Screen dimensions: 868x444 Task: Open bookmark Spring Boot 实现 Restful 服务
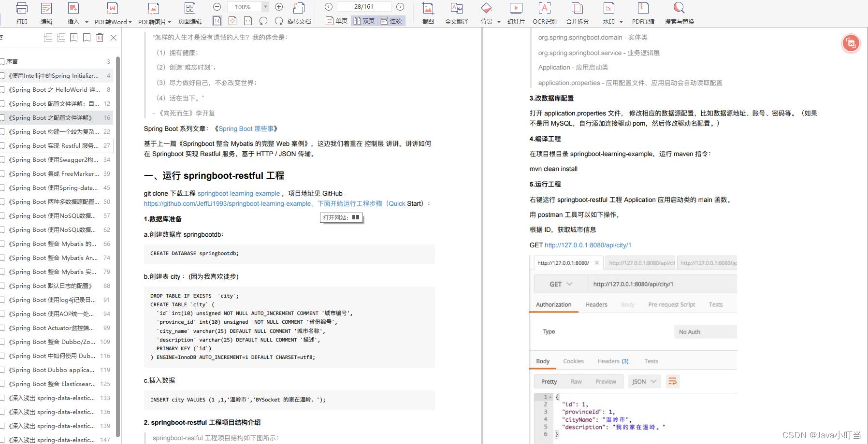57,146
